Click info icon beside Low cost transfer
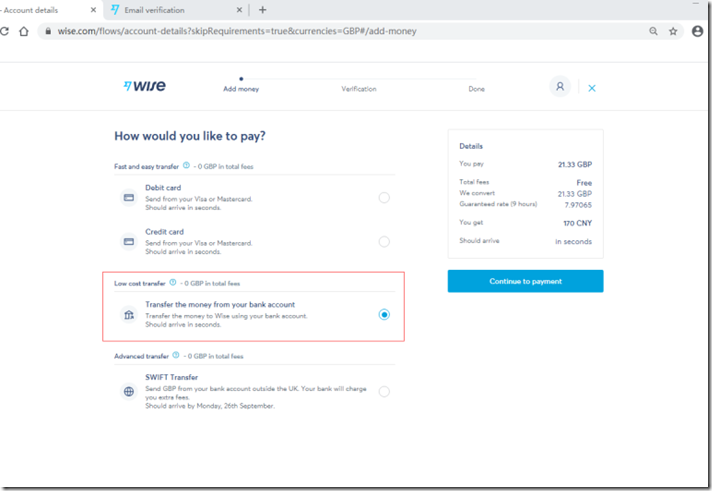Screen dimensions: 712x491 [173, 283]
